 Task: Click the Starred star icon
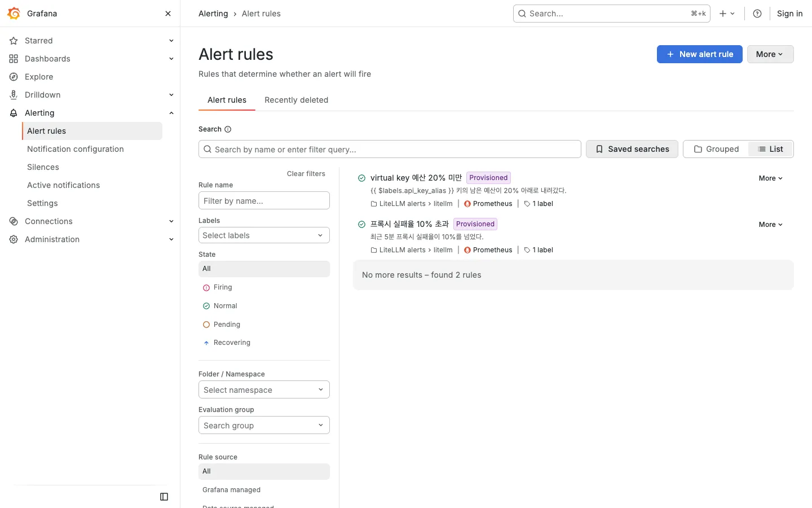[x=14, y=41]
